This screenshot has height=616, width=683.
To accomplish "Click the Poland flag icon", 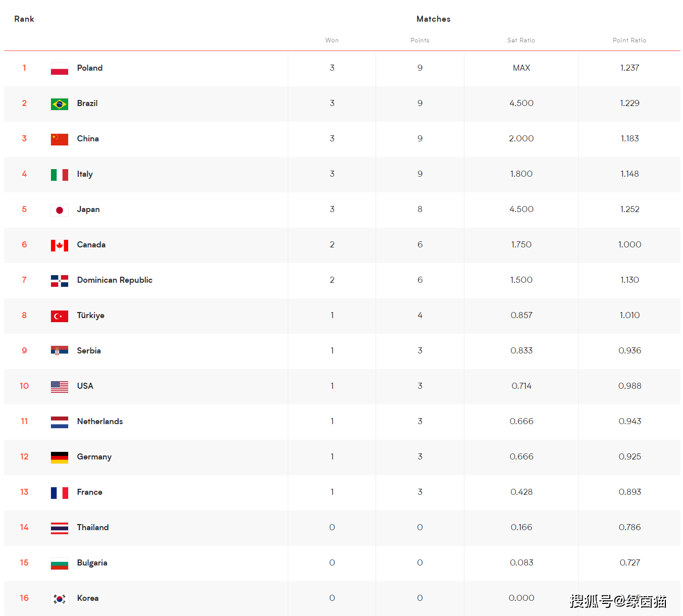I will (60, 69).
